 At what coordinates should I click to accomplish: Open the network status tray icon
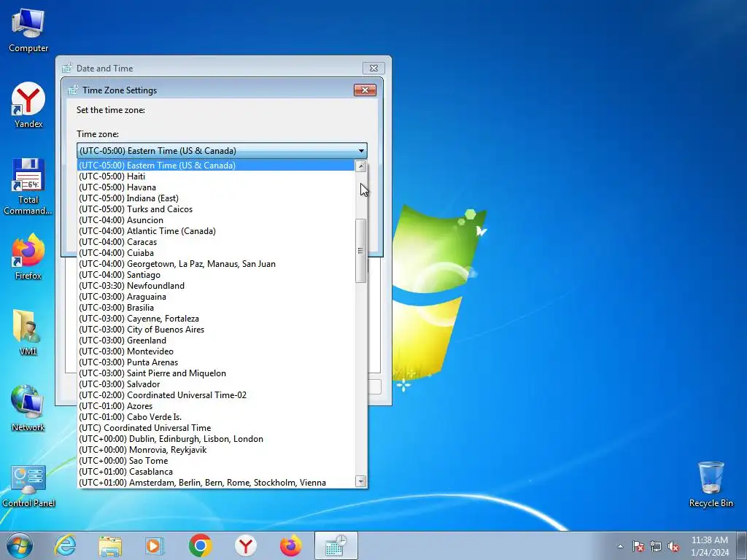tap(656, 546)
